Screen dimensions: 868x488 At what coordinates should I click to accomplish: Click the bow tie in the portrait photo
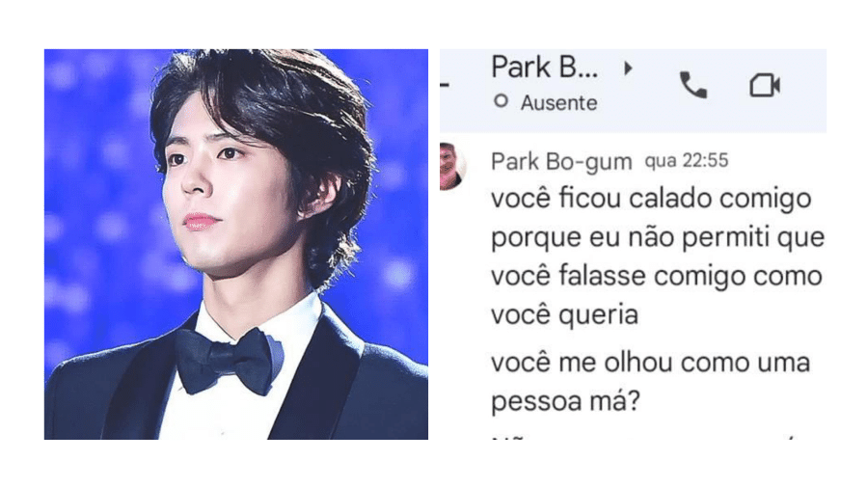pos(228,360)
